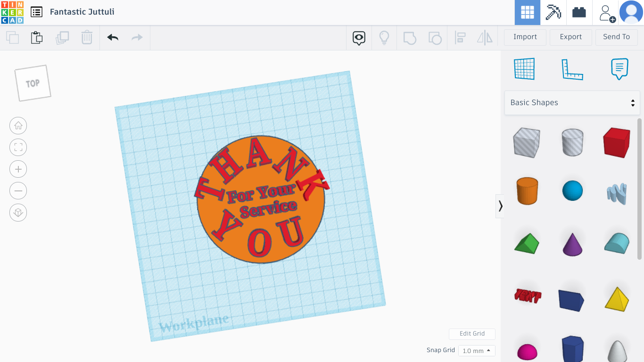Undo the last action
The image size is (644, 362).
coord(113,37)
